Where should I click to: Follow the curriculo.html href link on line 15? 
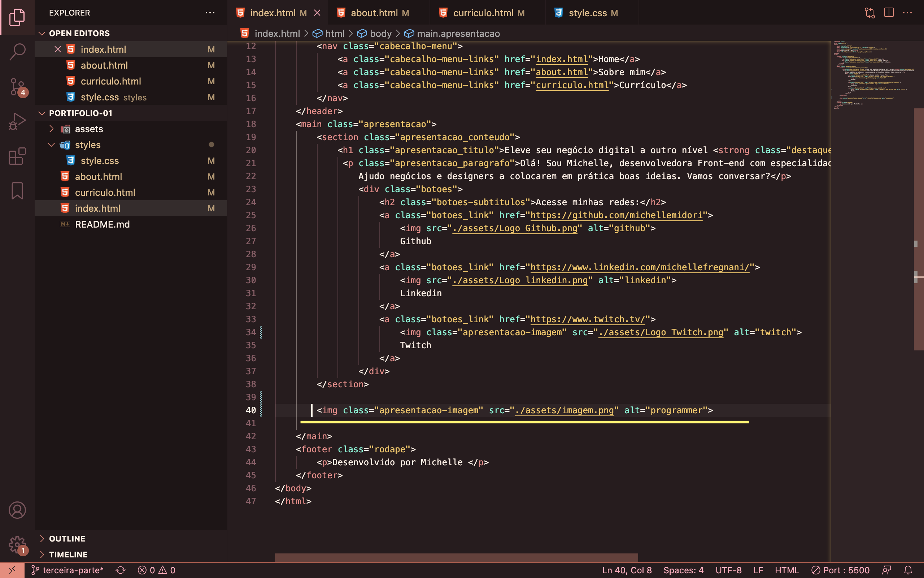tap(572, 85)
